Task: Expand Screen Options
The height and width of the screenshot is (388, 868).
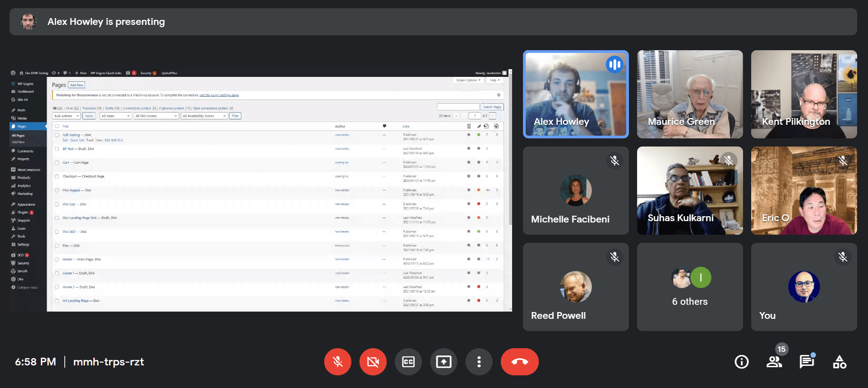Action: tap(468, 80)
